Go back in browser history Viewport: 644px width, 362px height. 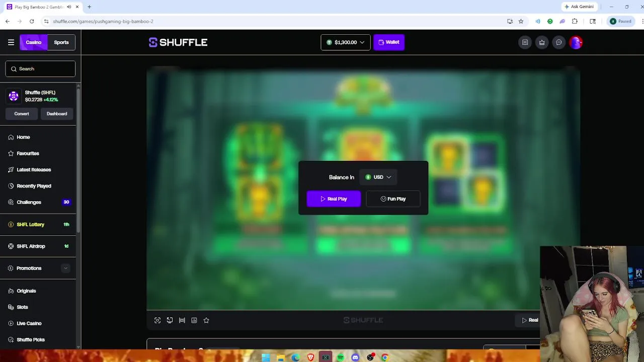pyautogui.click(x=8, y=21)
